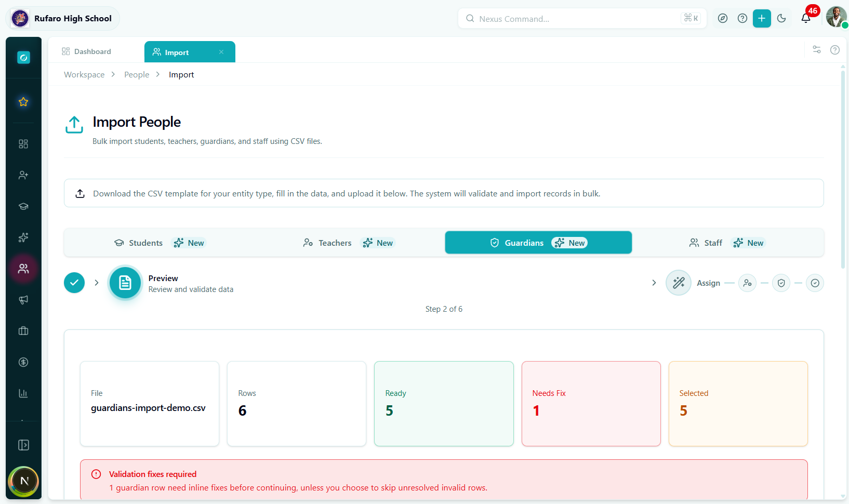This screenshot has height=504, width=849.
Task: Click the Validation fixes required alert icon
Action: tap(96, 474)
